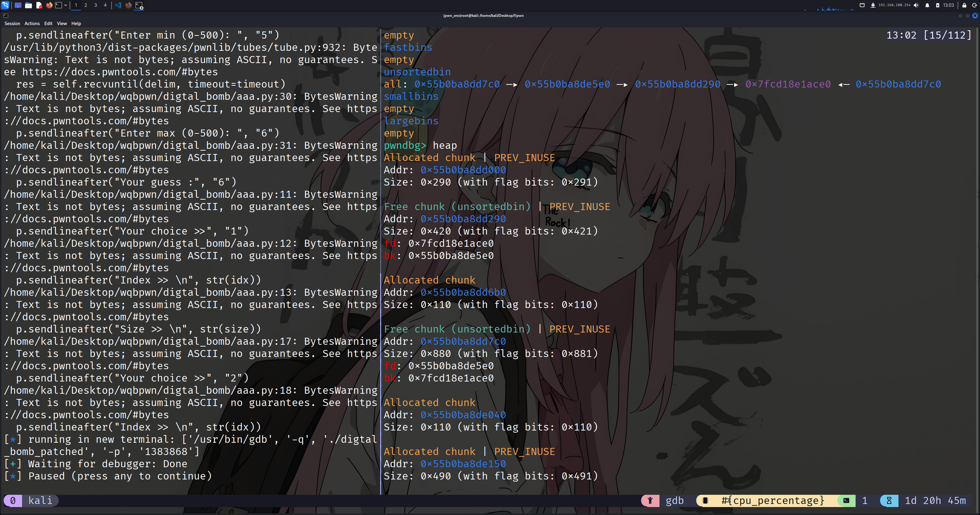This screenshot has width=980, height=515.
Task: Click the CPU chip icon in tmux status
Action: point(705,501)
